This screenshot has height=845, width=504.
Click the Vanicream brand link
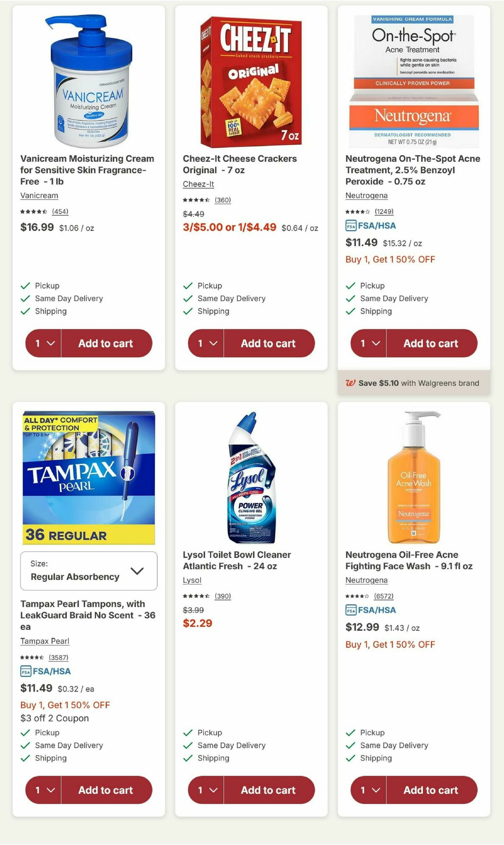(x=39, y=195)
